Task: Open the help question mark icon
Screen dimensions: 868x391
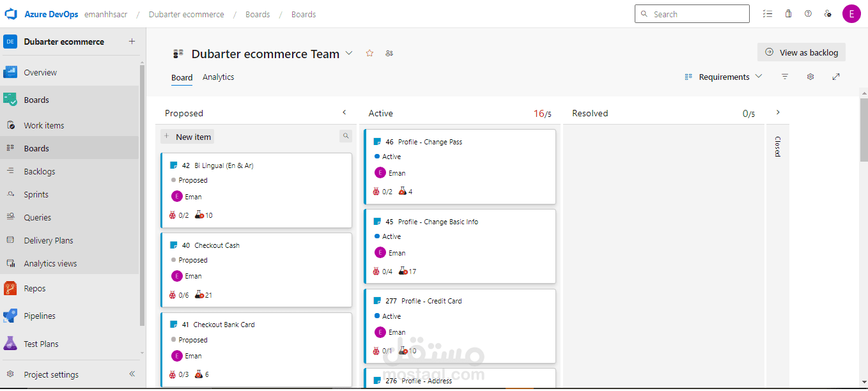Action: [808, 14]
